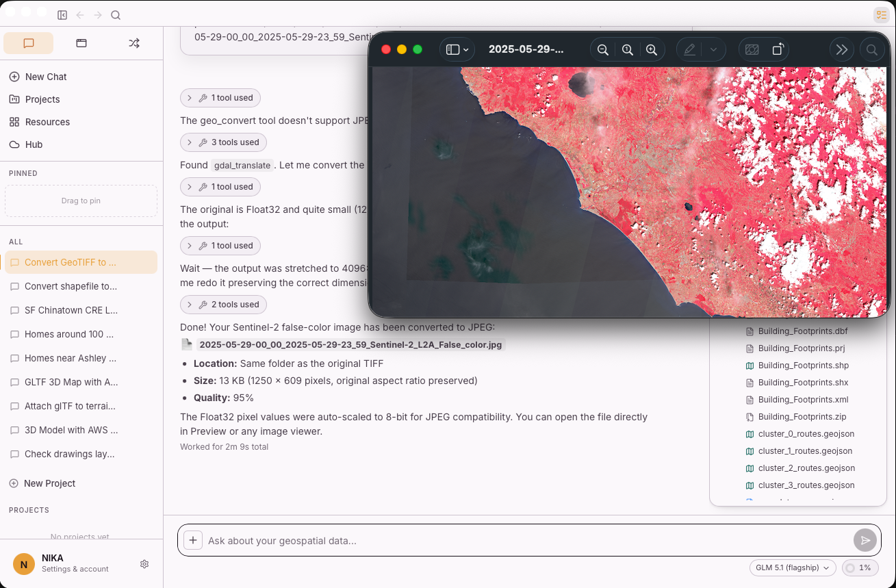Switch to the shuffle workflows tab icon
This screenshot has height=588, width=896.
tap(134, 43)
